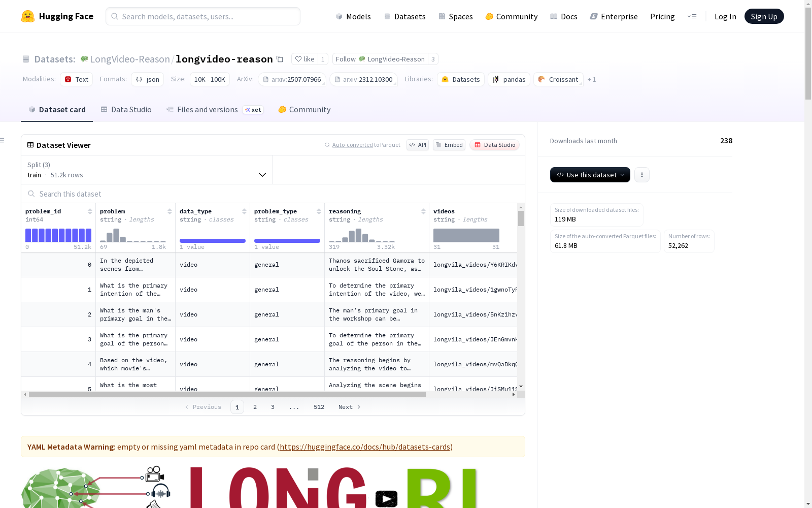Click the cell 'Thanos sacrificed Gamora to unlock'
Viewport: 812px width, 508px height.
click(377, 265)
